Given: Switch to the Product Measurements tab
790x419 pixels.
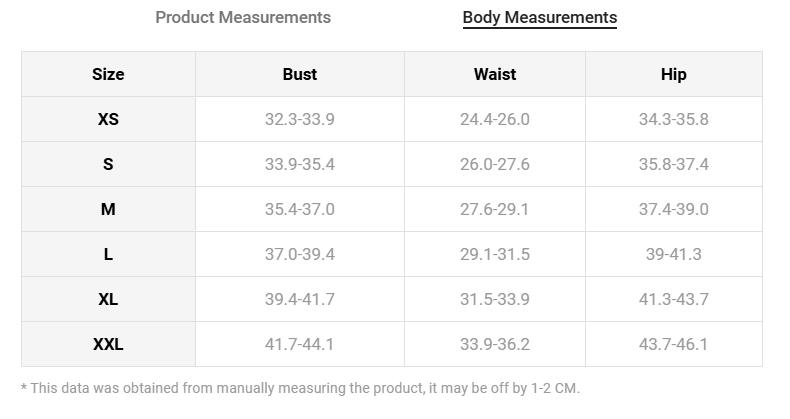Looking at the screenshot, I should pyautogui.click(x=243, y=17).
